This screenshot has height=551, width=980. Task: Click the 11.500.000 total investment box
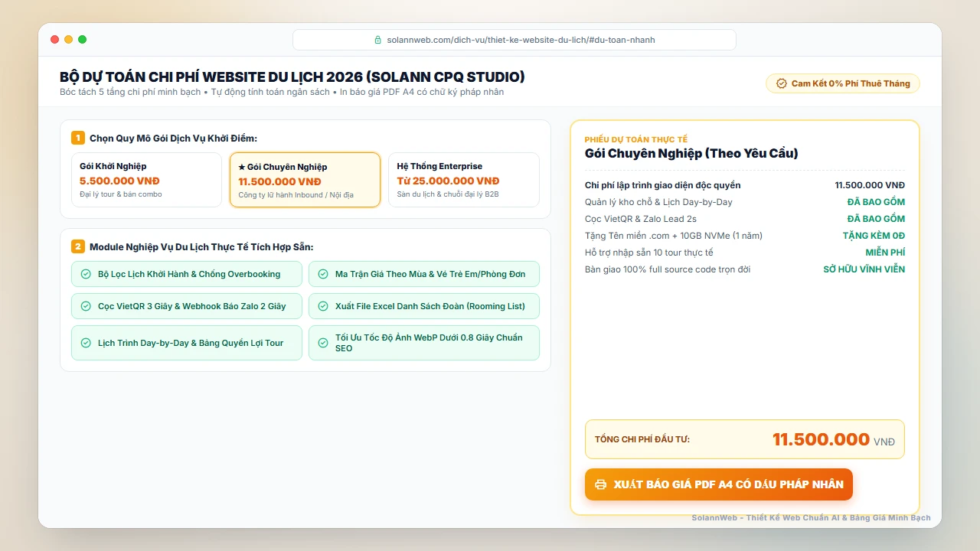pos(745,439)
